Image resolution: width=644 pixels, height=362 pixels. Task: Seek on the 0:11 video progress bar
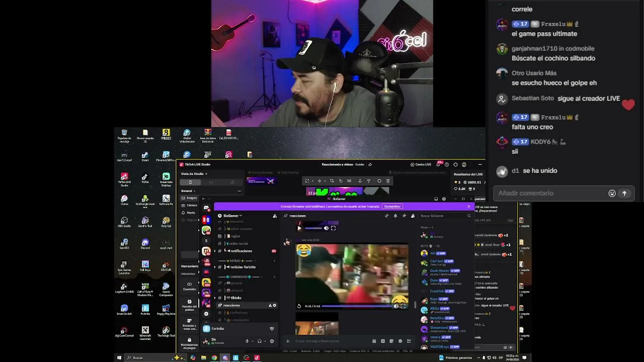point(356,306)
